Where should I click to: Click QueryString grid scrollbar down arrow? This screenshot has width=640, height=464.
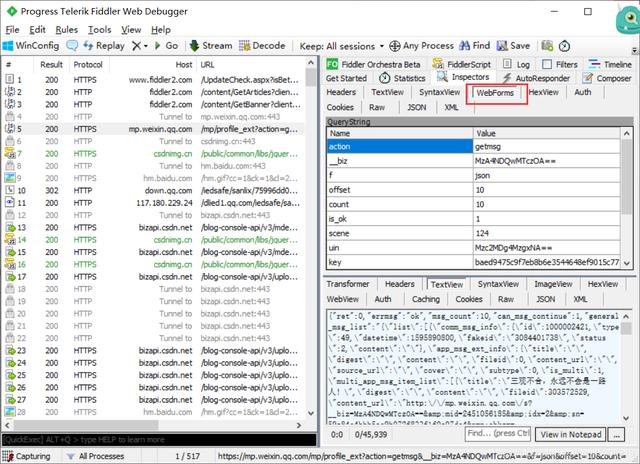pos(627,264)
